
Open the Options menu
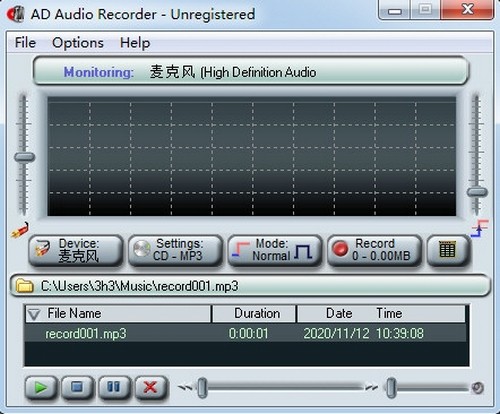click(78, 43)
